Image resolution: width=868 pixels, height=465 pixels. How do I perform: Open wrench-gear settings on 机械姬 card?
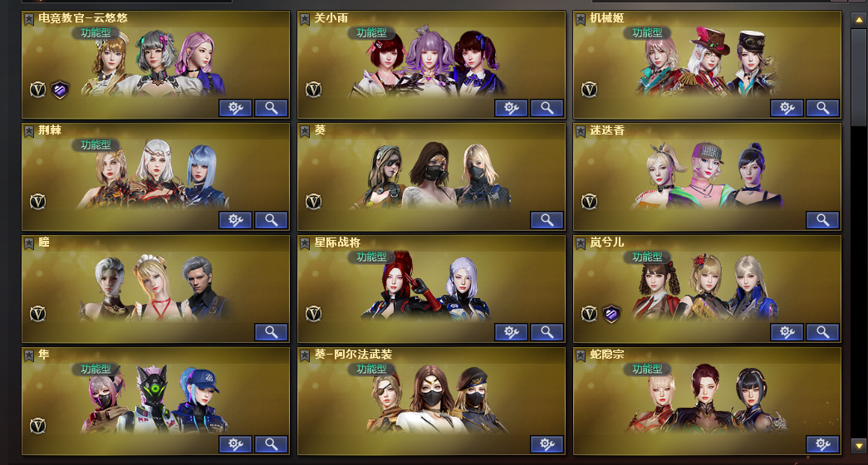[x=787, y=108]
